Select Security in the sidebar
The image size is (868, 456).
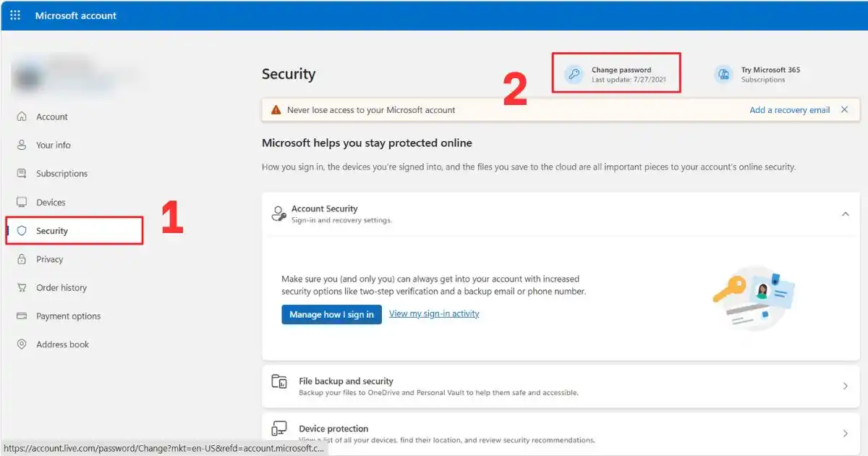point(52,231)
